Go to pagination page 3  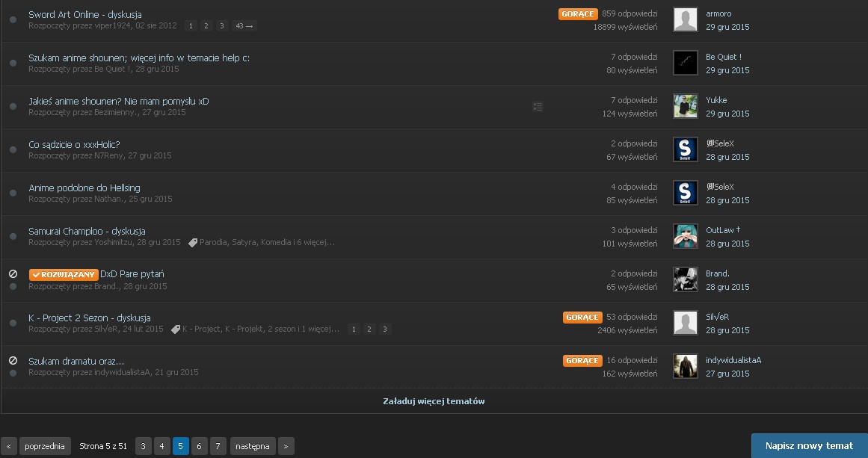143,446
